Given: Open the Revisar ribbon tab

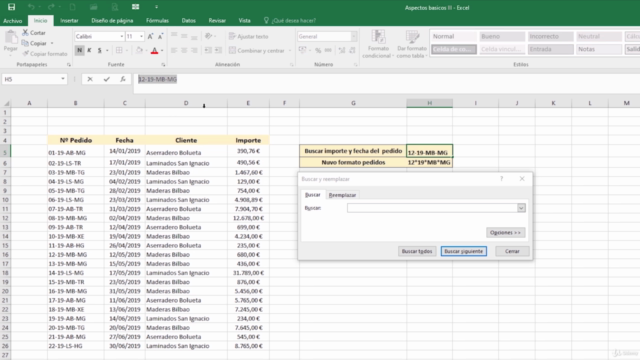Looking at the screenshot, I should (x=217, y=20).
